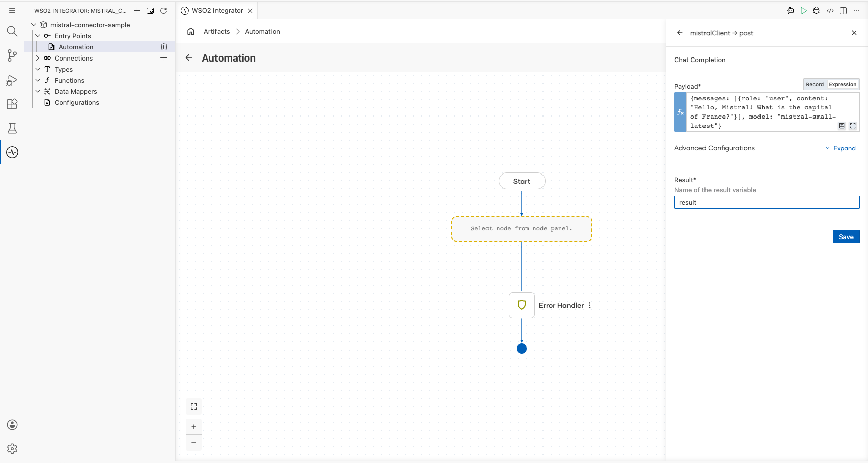The height and width of the screenshot is (463, 868).
Task: Collapse the Entry Points tree node
Action: pos(38,36)
